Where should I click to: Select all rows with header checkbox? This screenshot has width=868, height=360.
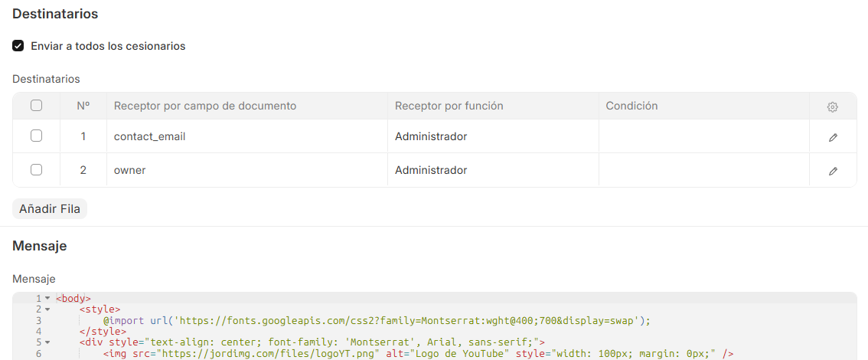pyautogui.click(x=37, y=105)
